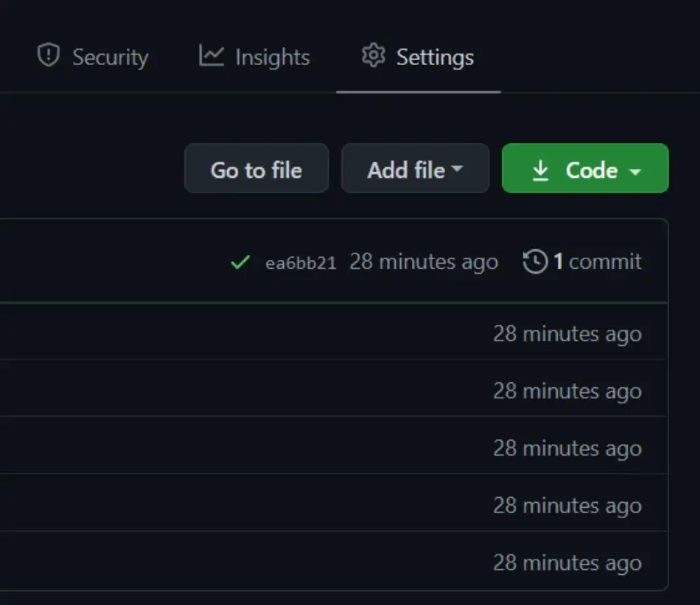Image resolution: width=700 pixels, height=605 pixels.
Task: Click the download icon inside the Code button
Action: pos(541,169)
